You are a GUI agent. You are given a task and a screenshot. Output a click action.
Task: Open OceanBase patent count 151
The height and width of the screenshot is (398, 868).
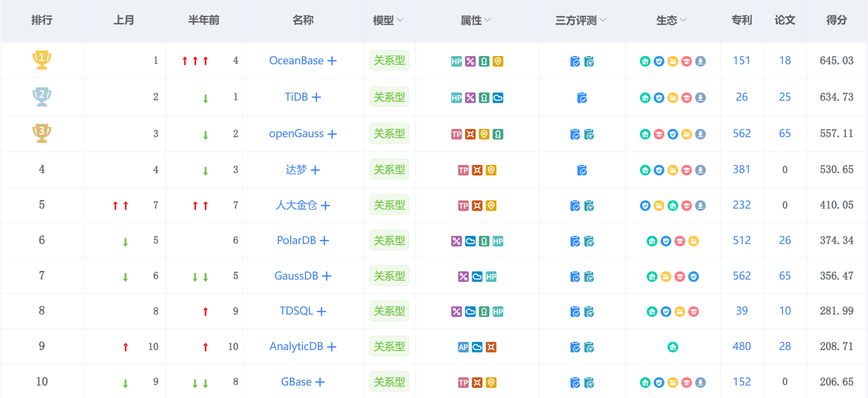(741, 60)
